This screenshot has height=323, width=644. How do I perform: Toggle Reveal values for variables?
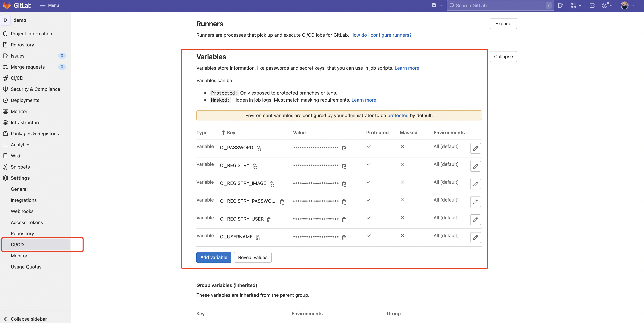click(x=252, y=257)
